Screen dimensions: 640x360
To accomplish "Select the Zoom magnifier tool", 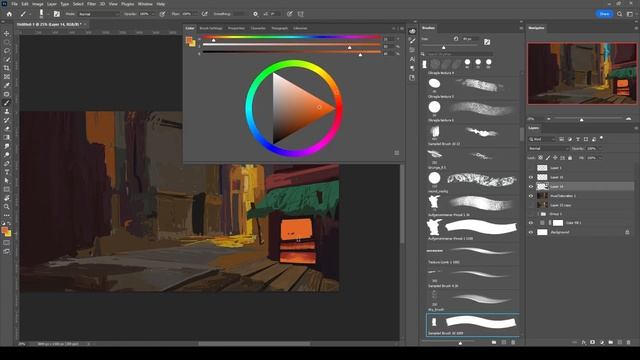I will [x=7, y=207].
